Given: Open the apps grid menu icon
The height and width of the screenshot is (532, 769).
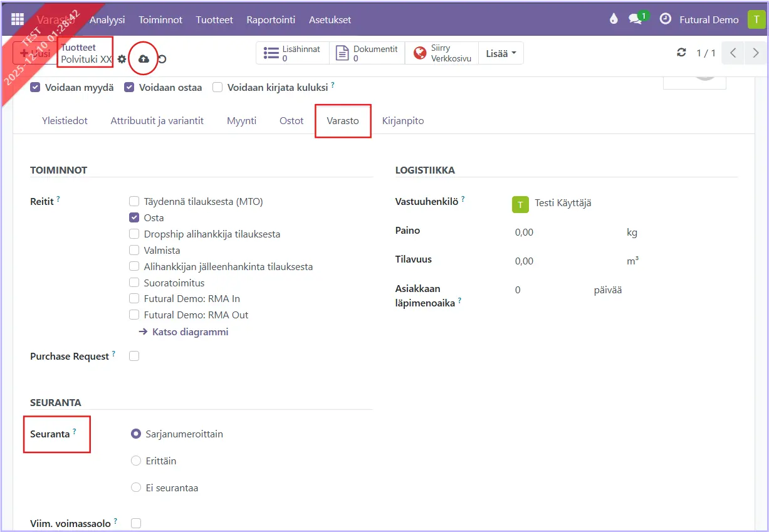Looking at the screenshot, I should (x=18, y=19).
